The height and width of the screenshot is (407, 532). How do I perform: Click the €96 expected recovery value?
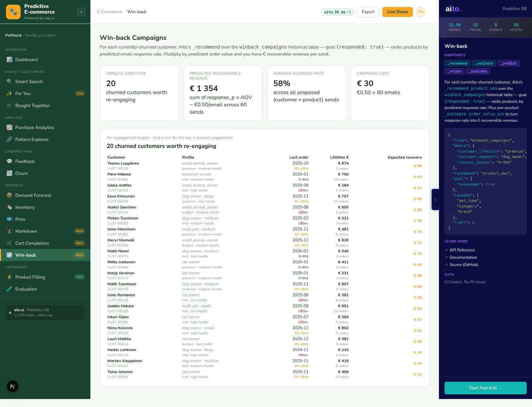point(418,166)
